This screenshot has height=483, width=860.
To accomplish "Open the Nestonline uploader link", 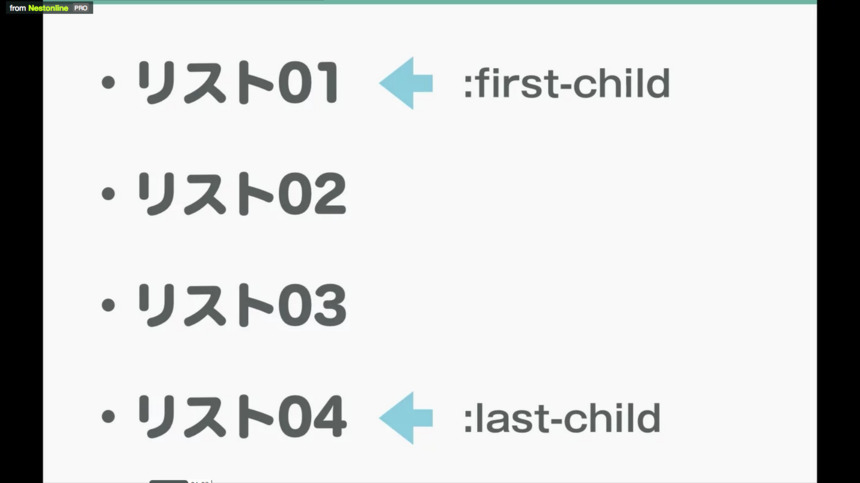I will pos(48,8).
